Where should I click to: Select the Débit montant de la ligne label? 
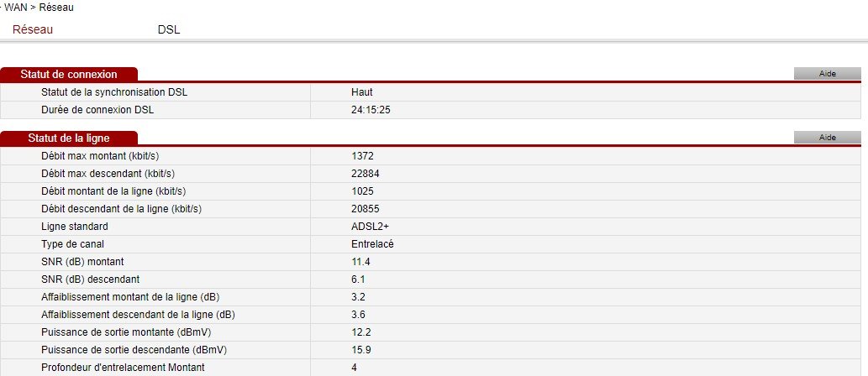(113, 191)
